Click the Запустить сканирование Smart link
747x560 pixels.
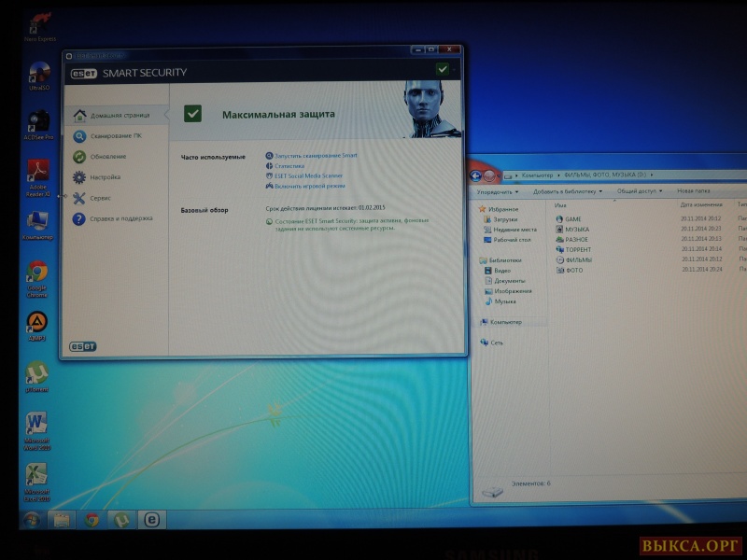(x=316, y=155)
